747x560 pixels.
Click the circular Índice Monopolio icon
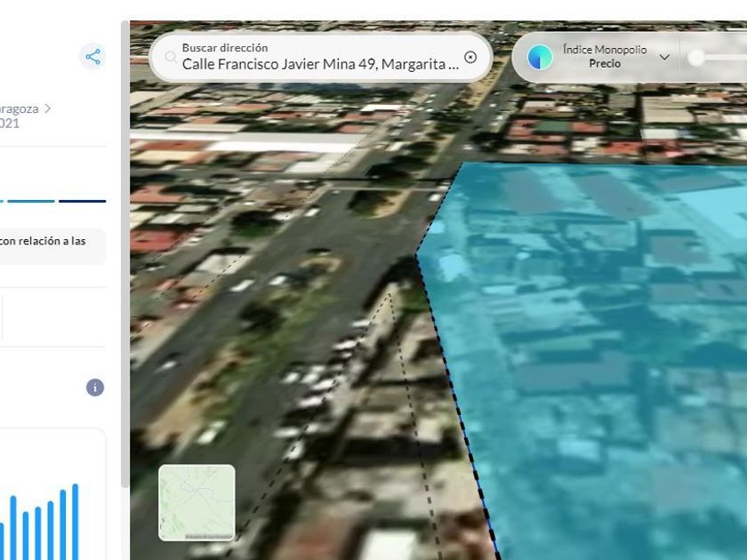(540, 57)
